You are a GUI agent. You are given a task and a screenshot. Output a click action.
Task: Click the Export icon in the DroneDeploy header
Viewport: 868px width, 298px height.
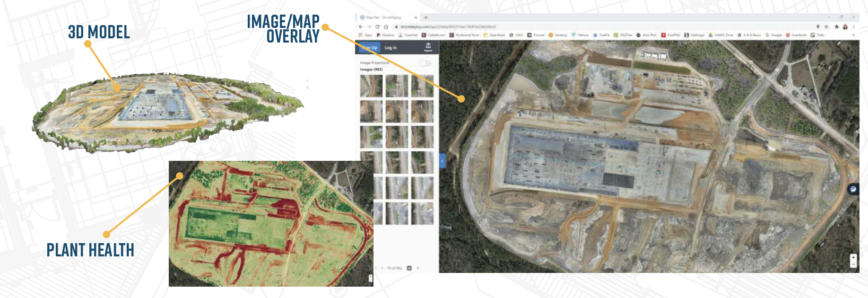(x=428, y=47)
